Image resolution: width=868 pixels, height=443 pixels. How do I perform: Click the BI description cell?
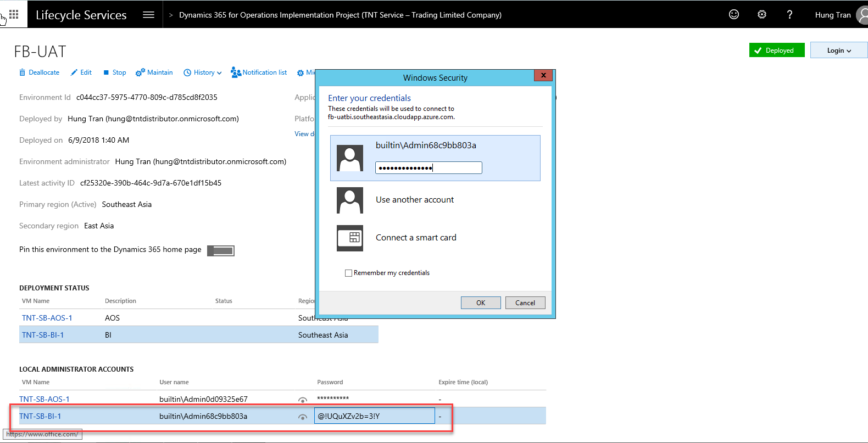[108, 335]
